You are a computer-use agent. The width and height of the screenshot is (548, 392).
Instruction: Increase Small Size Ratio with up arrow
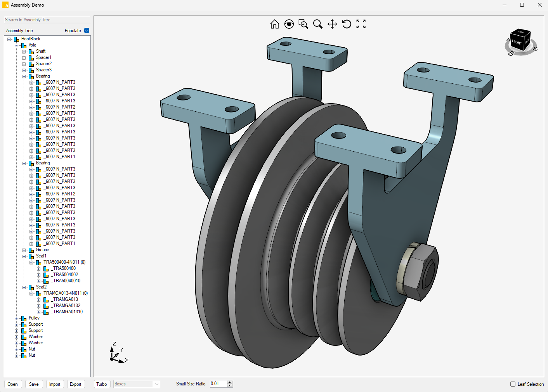[230, 382]
